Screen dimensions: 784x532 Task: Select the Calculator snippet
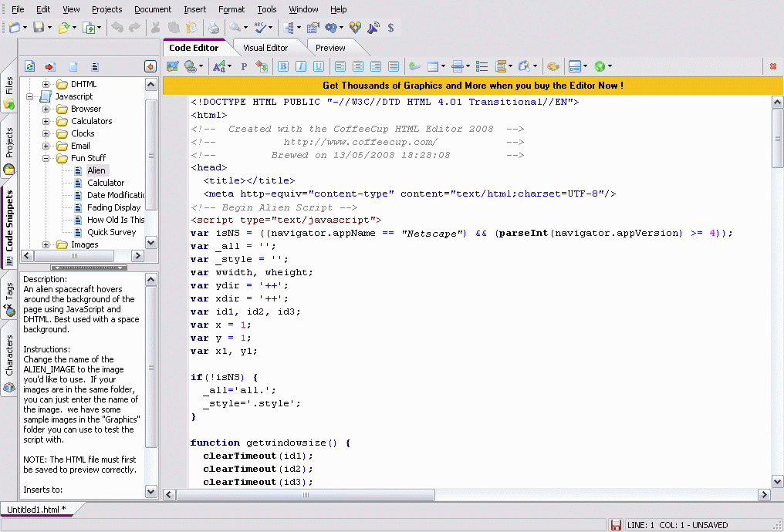106,183
